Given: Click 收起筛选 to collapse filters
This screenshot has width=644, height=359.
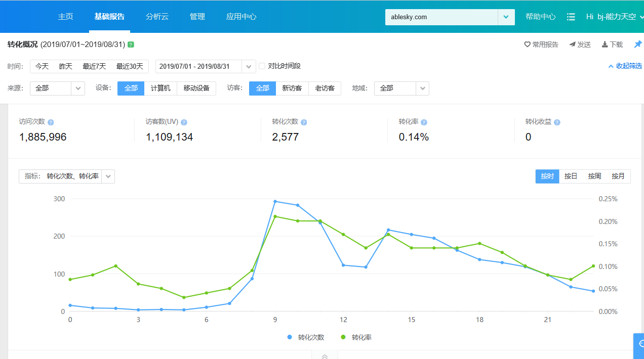Looking at the screenshot, I should tap(625, 66).
